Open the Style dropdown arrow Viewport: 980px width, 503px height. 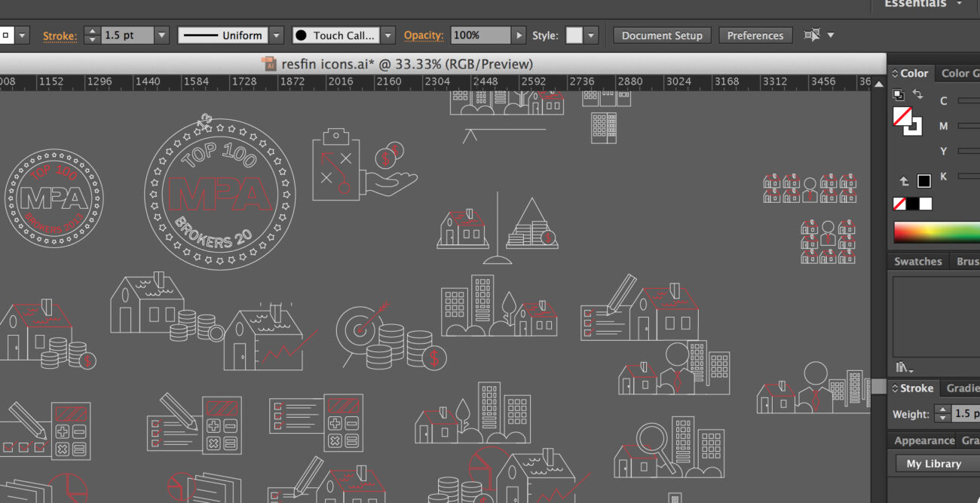pyautogui.click(x=591, y=35)
